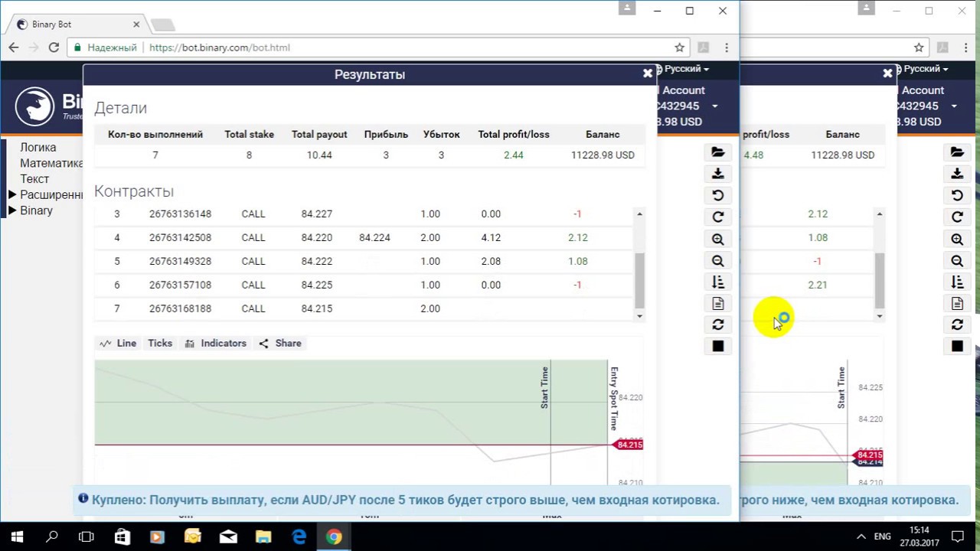The width and height of the screenshot is (980, 551).
Task: Click the redo icon in right window toolbar
Action: pos(957,217)
